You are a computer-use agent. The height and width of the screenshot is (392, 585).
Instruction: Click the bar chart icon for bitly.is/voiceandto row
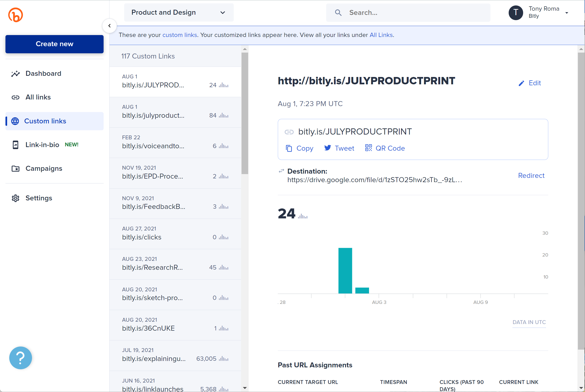click(x=224, y=146)
